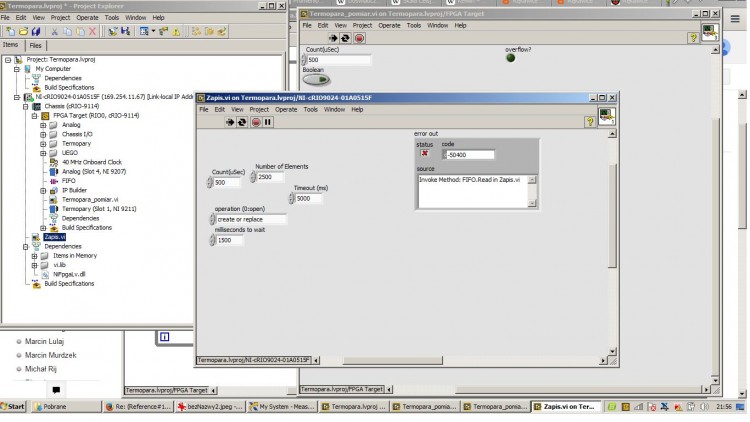Open Window menu in Termopara_pomiar.vi
The width and height of the screenshot is (750, 422).
click(438, 25)
